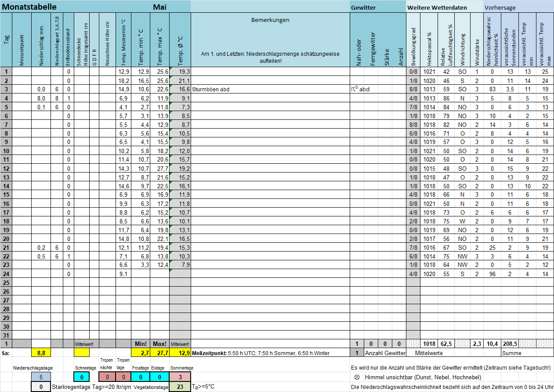554x392 pixels.
Task: Click row header for day 31
Action: (6, 335)
